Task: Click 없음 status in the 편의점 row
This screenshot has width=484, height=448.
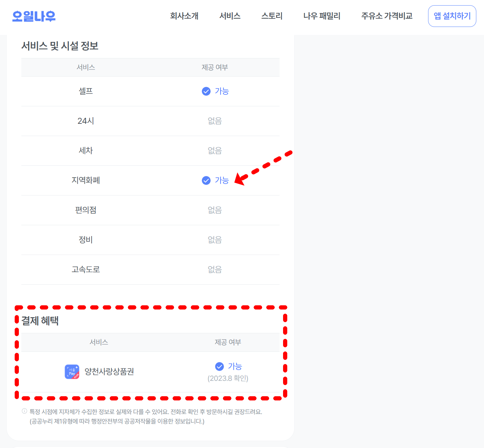Action: [215, 210]
